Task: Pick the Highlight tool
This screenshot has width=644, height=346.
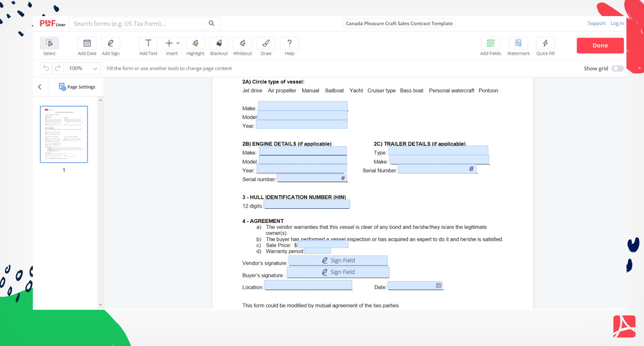Action: pos(195,46)
